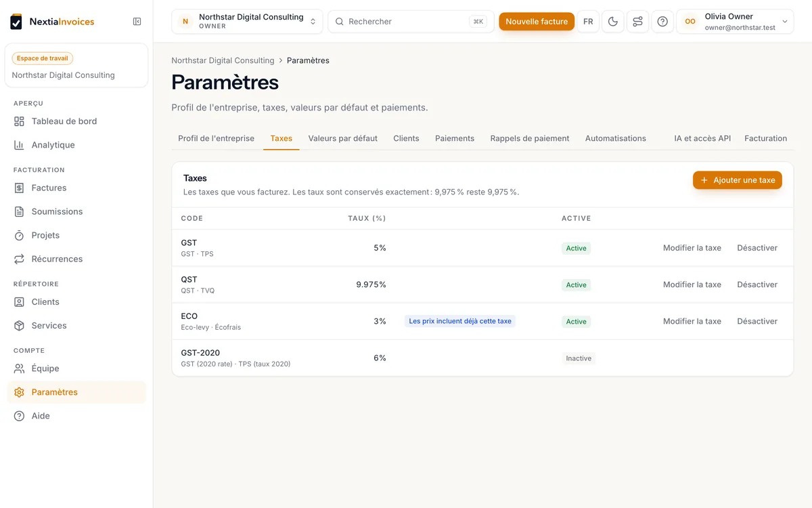Switch to the Valeurs par défaut tab
The width and height of the screenshot is (812, 508).
tap(343, 138)
